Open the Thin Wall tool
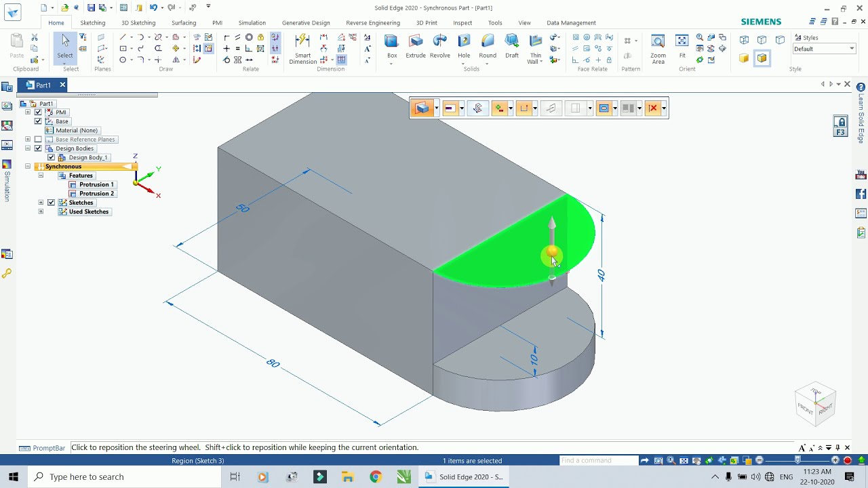 point(536,49)
